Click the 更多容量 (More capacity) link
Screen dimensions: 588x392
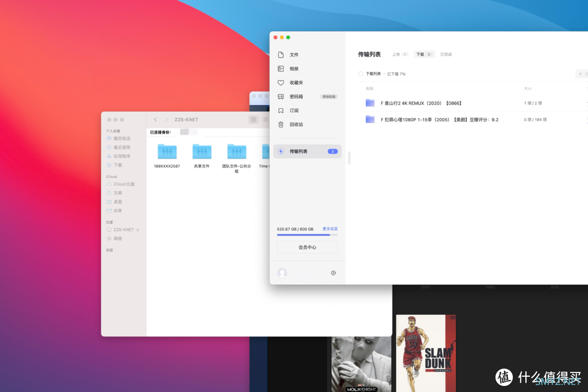pos(330,229)
